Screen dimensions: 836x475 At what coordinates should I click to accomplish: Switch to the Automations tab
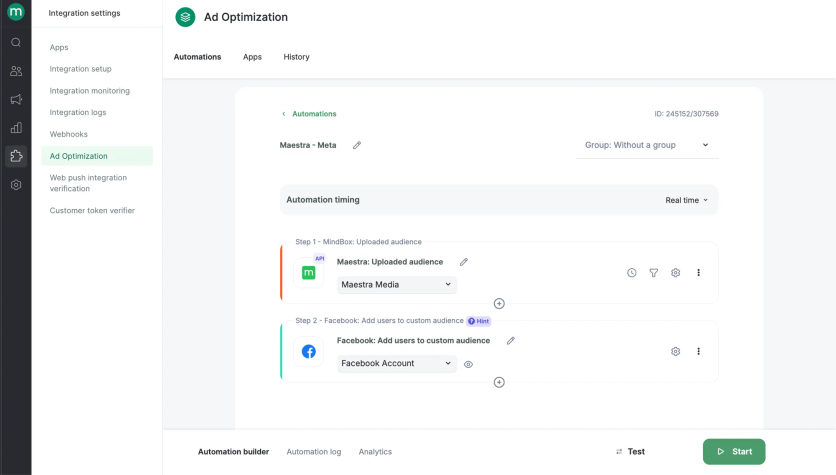coord(197,57)
